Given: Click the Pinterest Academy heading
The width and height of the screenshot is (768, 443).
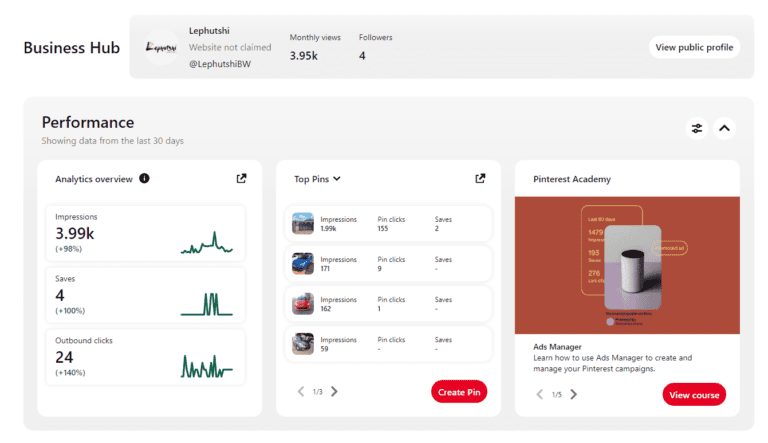Looking at the screenshot, I should (x=572, y=179).
